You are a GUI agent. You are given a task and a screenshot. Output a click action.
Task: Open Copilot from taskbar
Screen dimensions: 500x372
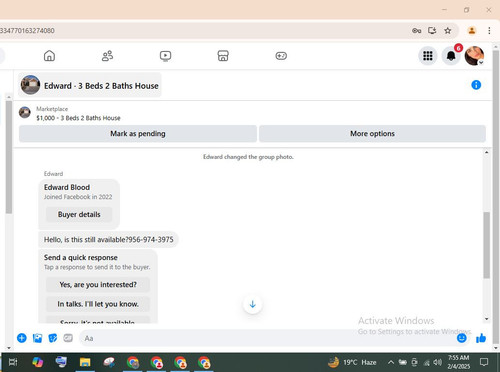coord(37,362)
